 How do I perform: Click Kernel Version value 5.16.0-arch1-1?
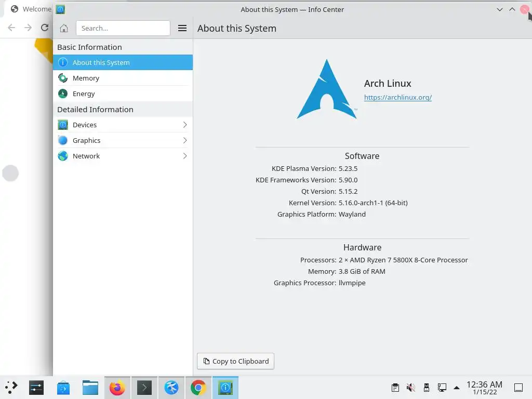(373, 203)
